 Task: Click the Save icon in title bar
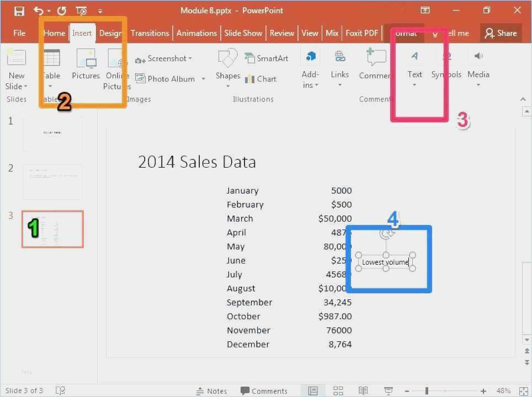(x=19, y=11)
